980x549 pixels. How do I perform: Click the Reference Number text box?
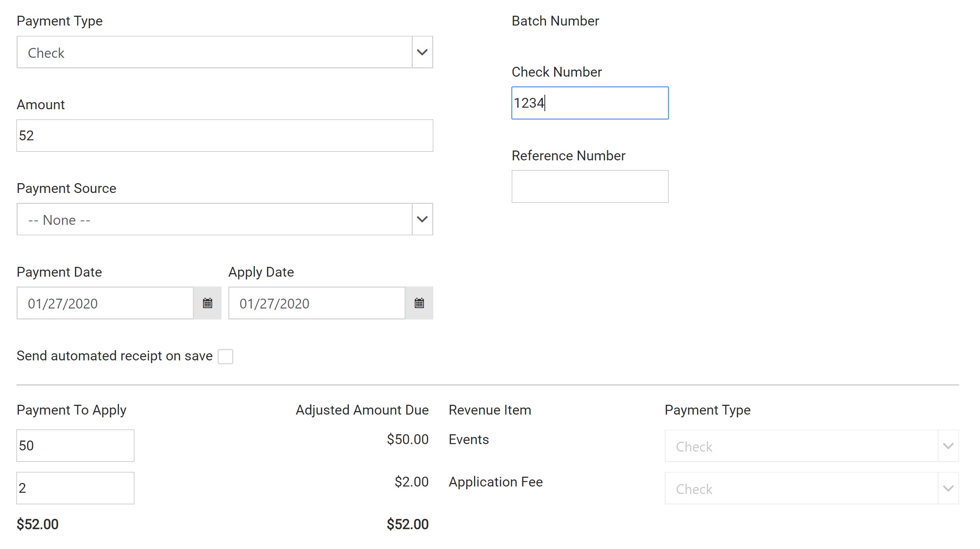click(590, 187)
